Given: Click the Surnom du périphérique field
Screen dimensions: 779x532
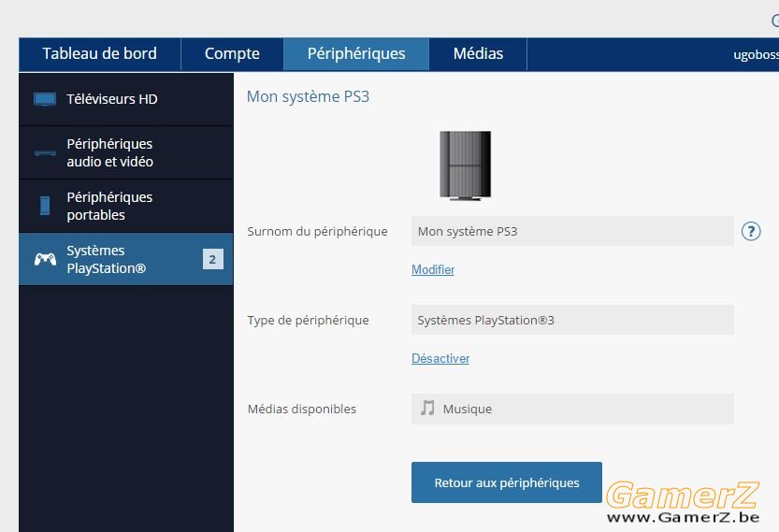Looking at the screenshot, I should click(x=572, y=231).
